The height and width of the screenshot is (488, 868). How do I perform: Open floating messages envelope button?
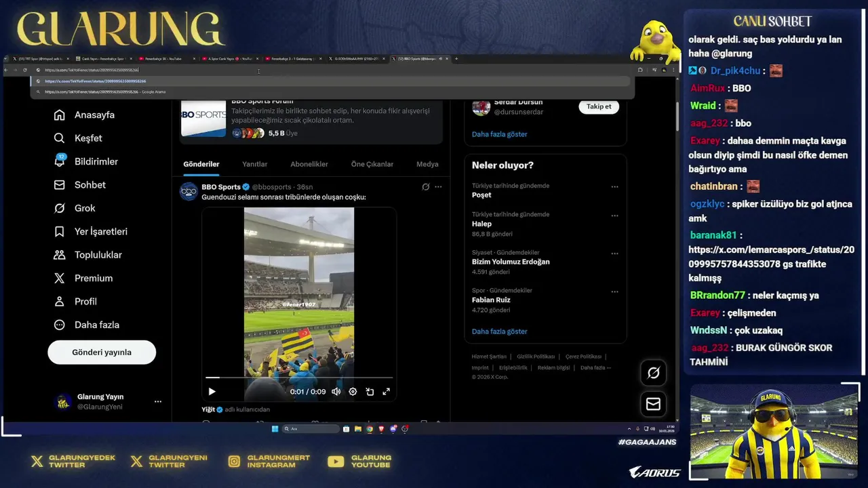click(x=654, y=404)
